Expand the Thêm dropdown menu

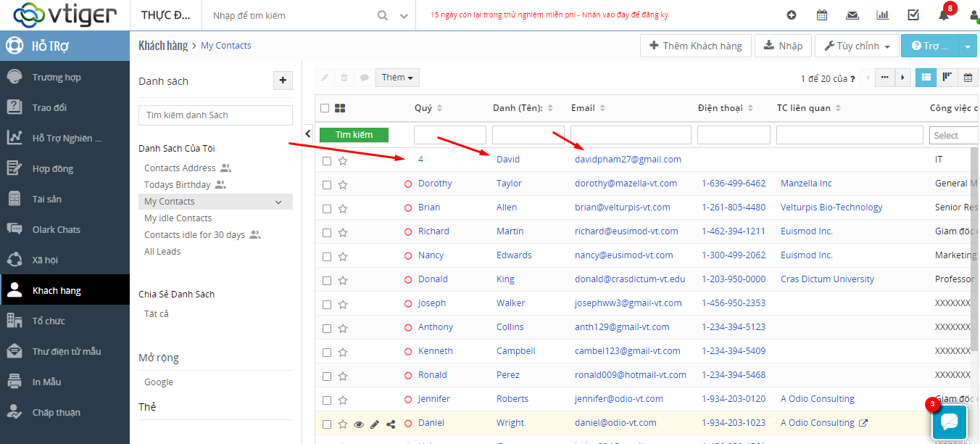[397, 78]
